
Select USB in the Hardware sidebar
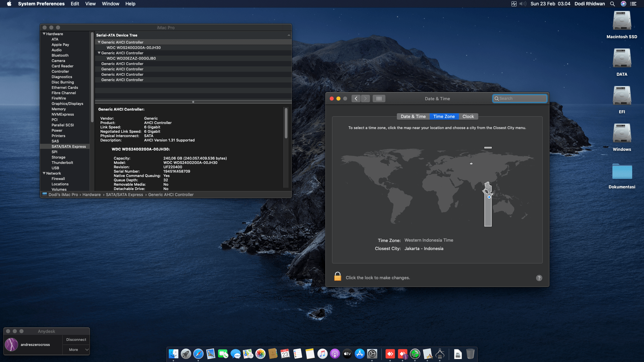(x=55, y=168)
